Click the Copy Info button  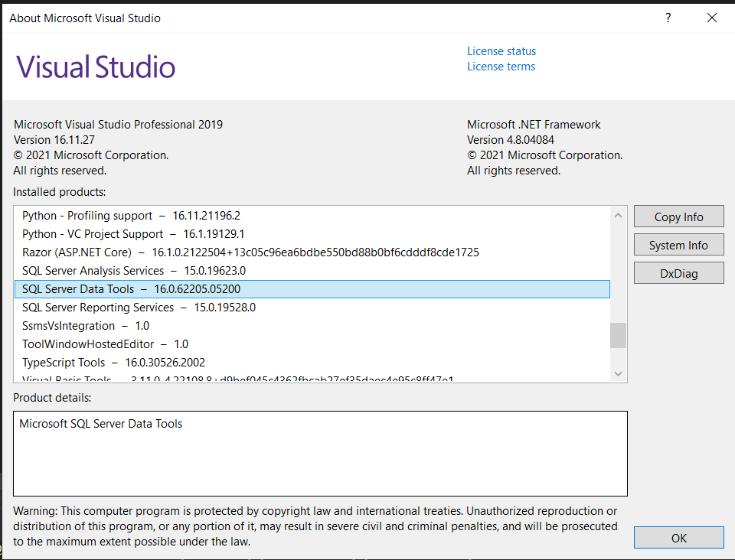click(679, 217)
